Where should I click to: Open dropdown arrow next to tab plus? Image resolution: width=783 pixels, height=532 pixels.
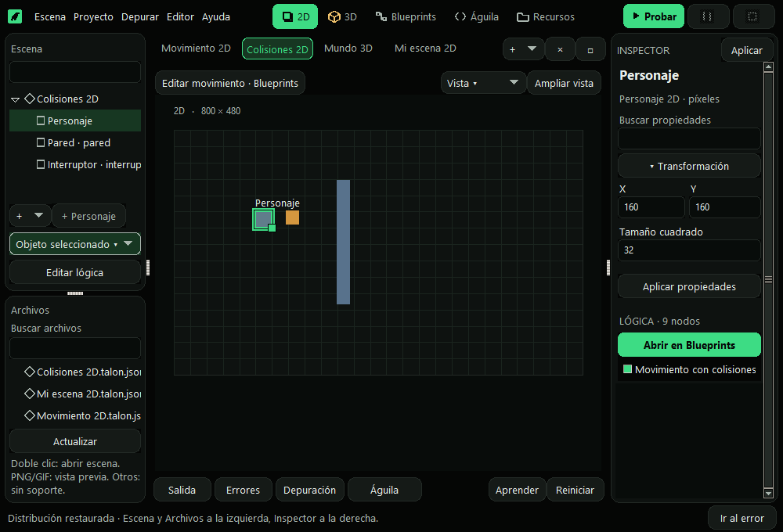pyautogui.click(x=532, y=49)
